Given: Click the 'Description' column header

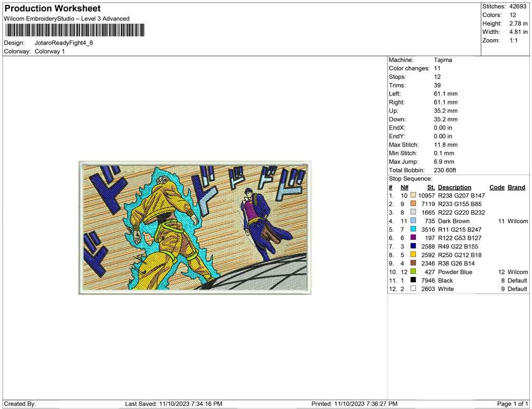Looking at the screenshot, I should pos(455,187).
